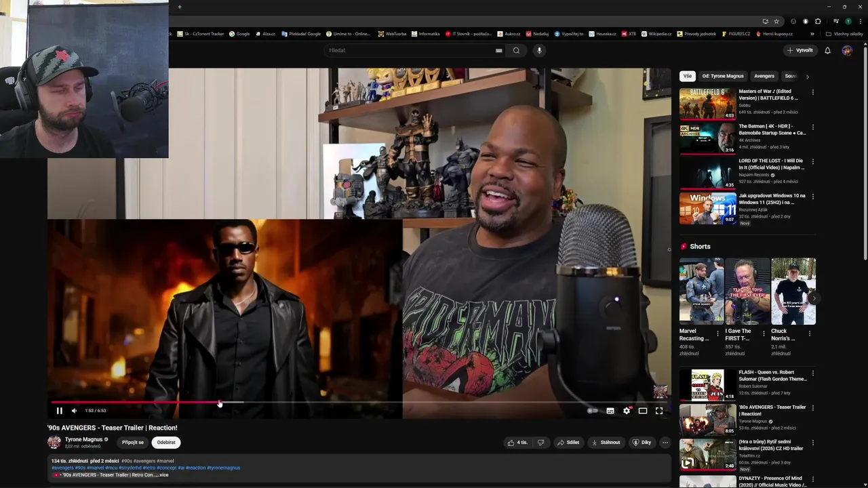Open the Heureka.cz bookmark

(x=602, y=34)
